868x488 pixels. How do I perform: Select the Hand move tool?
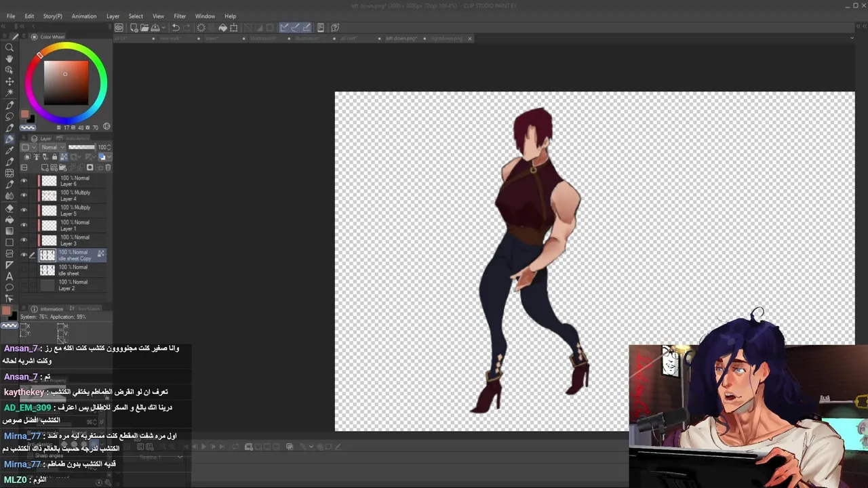tap(9, 59)
